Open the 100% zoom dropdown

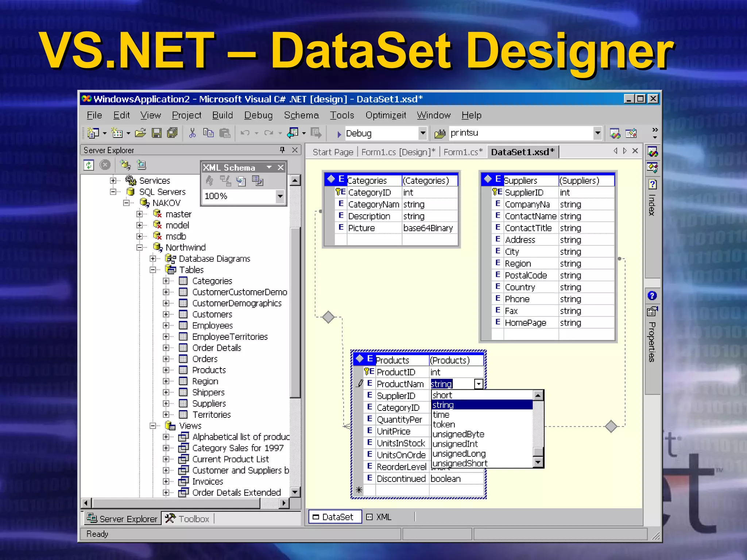280,196
